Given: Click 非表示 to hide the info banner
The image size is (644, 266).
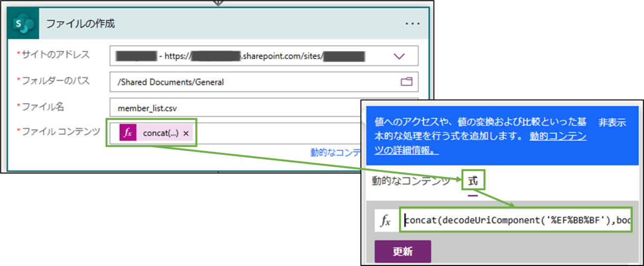Looking at the screenshot, I should pos(612,123).
